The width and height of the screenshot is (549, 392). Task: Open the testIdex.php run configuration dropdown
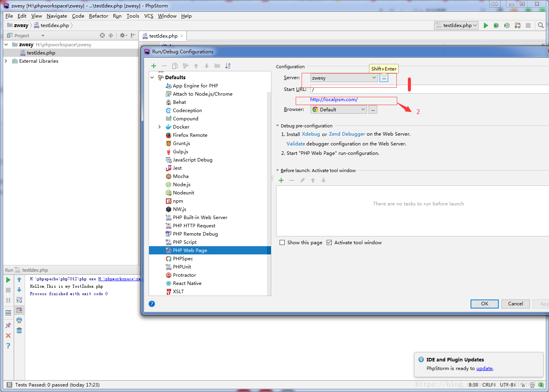tap(456, 25)
